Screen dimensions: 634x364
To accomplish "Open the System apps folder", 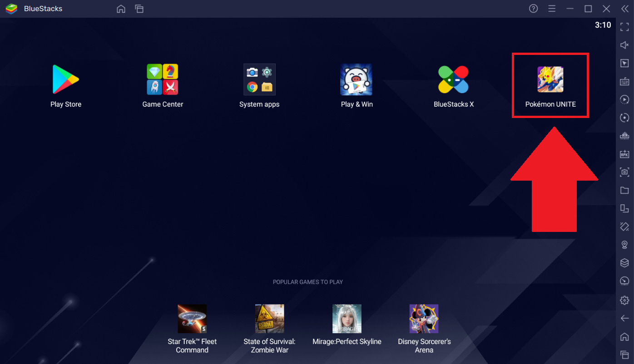I will tap(259, 80).
